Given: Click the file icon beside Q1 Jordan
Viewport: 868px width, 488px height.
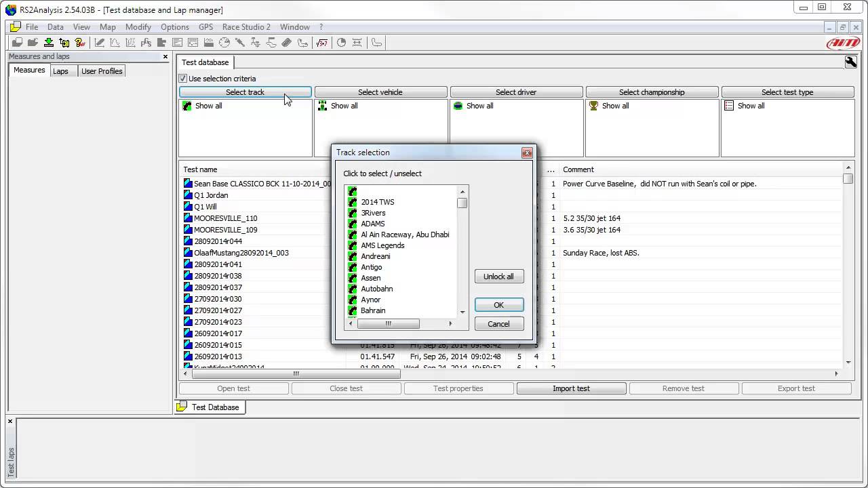Looking at the screenshot, I should 188,195.
